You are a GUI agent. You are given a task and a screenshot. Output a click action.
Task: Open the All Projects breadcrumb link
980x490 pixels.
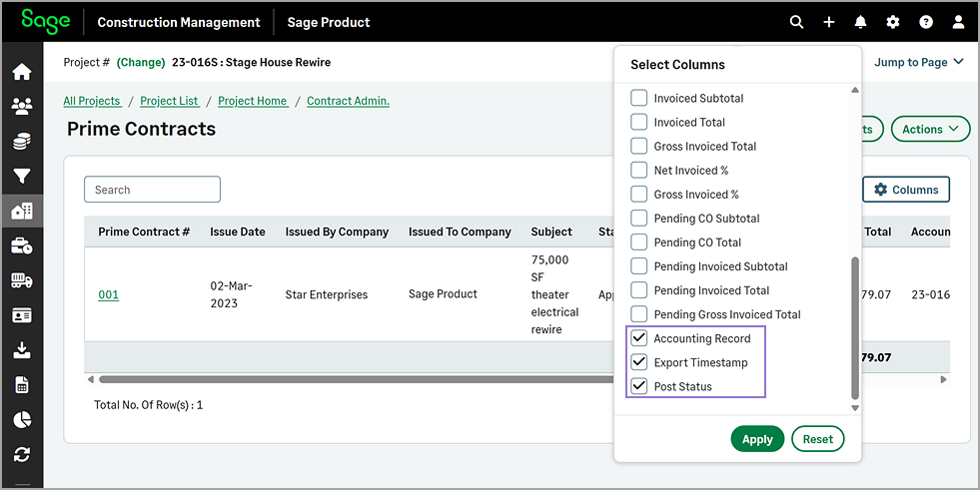pos(92,101)
